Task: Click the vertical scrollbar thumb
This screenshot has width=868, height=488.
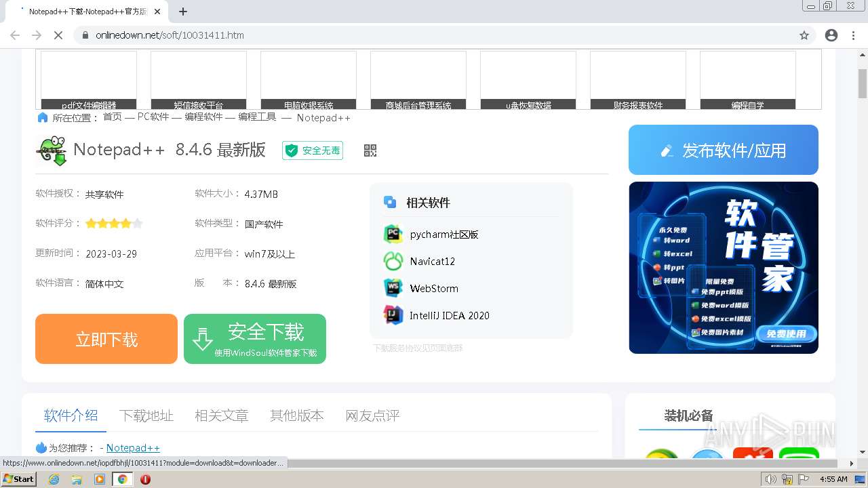Action: (x=862, y=83)
